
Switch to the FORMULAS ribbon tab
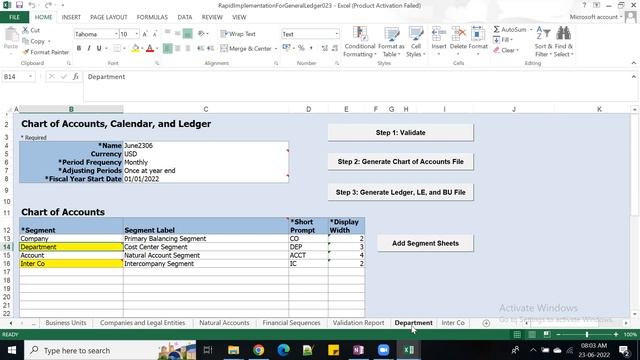click(x=152, y=17)
